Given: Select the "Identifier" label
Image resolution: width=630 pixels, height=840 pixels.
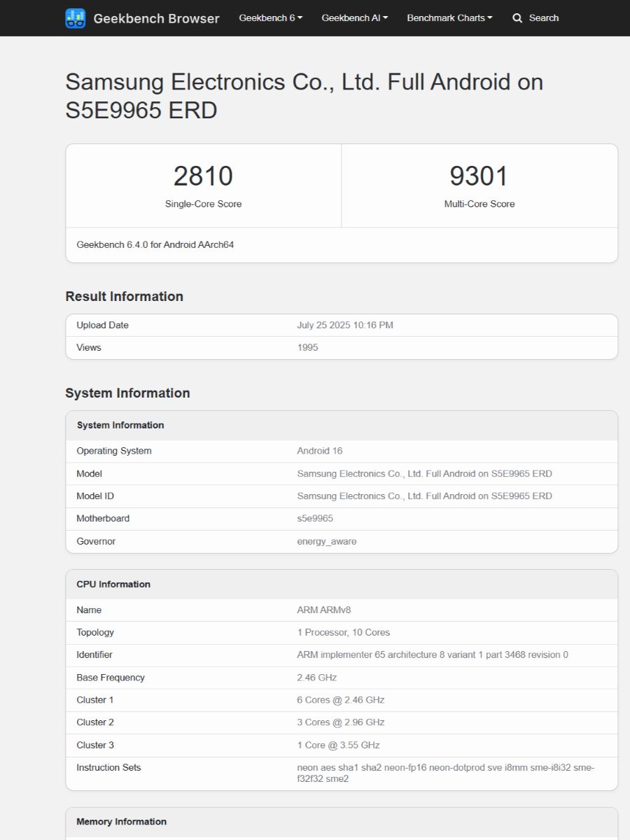Looking at the screenshot, I should [x=94, y=654].
